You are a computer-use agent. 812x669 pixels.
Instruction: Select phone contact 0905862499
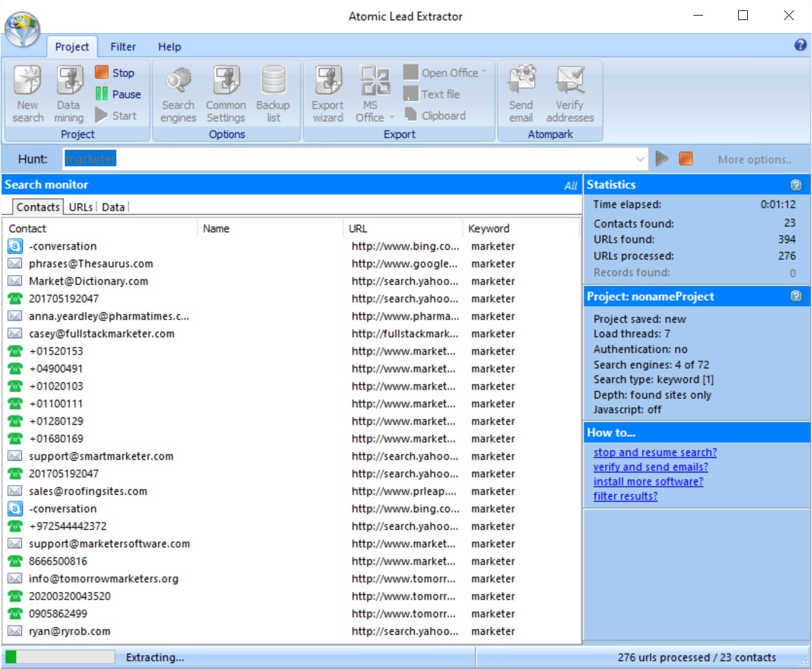(292, 614)
